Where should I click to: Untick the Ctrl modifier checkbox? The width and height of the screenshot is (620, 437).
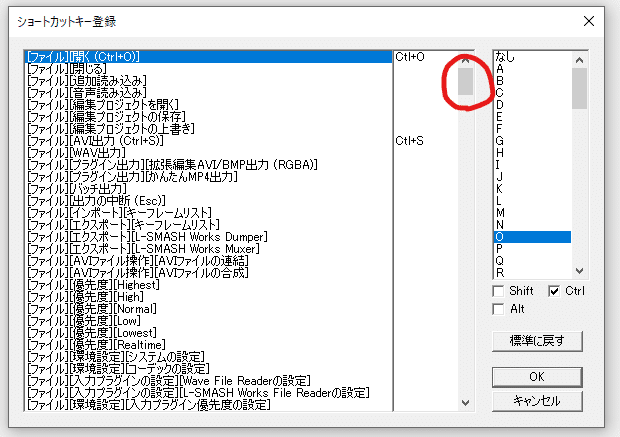click(x=554, y=291)
